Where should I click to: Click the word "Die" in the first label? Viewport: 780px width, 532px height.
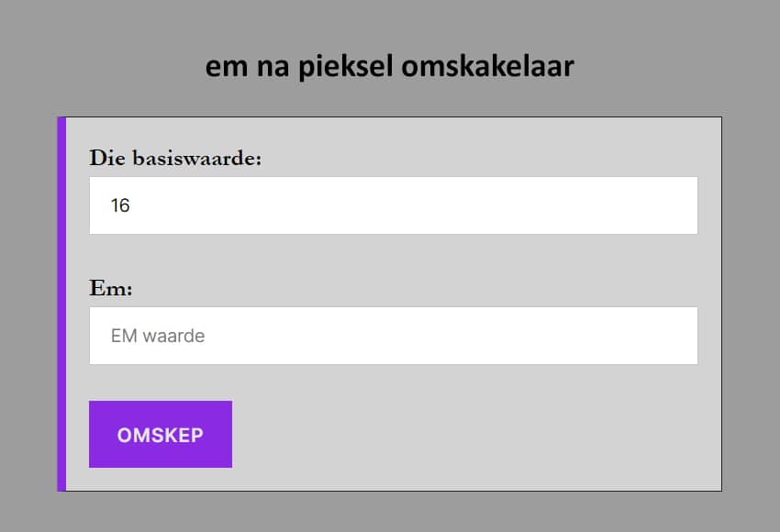(106, 158)
